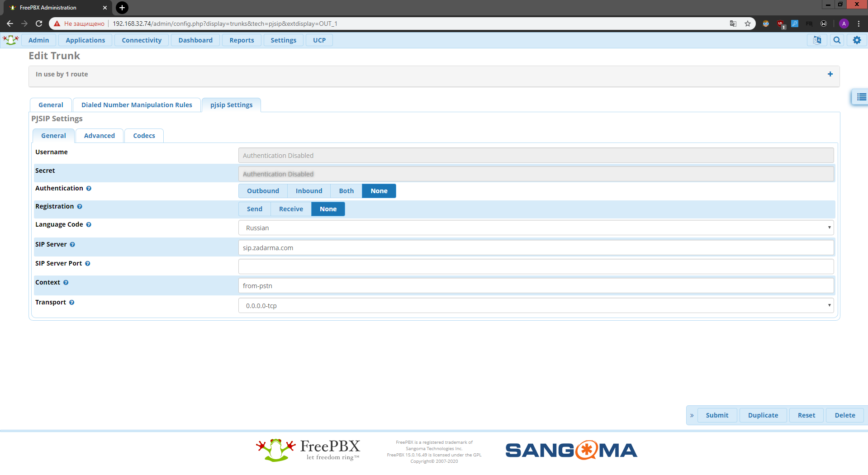
Task: Set Authentication to Outbound
Action: coord(263,191)
